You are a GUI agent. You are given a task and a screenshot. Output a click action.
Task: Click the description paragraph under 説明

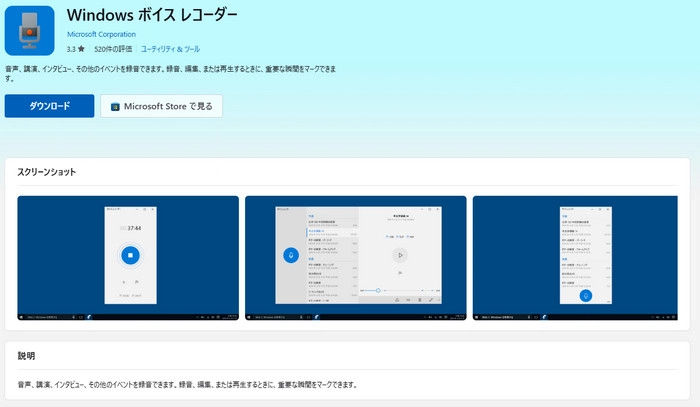tap(188, 385)
